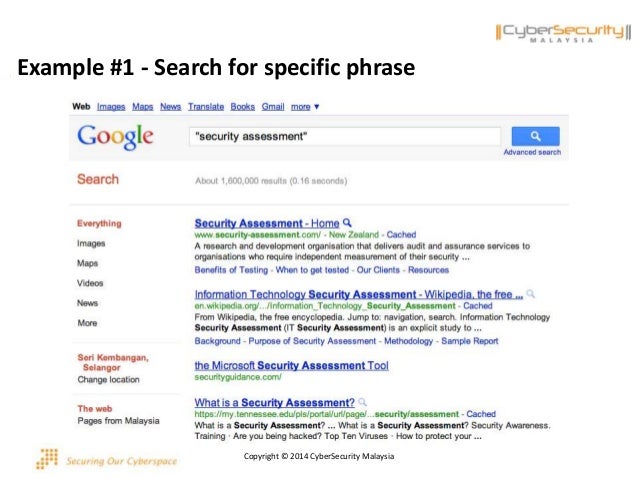
Task: Select the Videos filter in the sidebar
Action: point(90,283)
